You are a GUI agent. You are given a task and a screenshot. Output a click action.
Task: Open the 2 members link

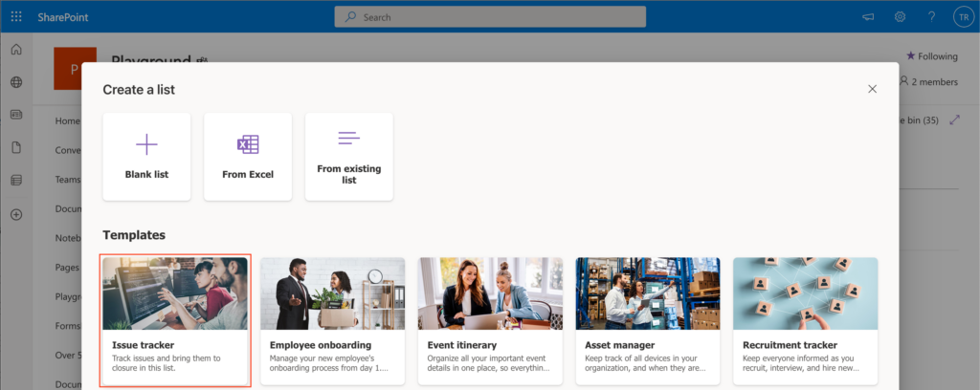(928, 82)
